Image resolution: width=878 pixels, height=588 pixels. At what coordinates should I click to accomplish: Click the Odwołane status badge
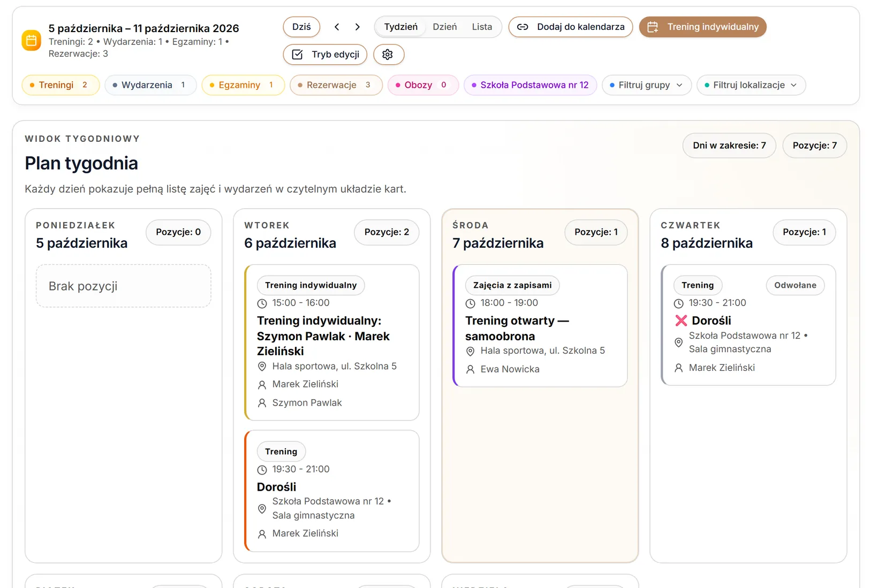[x=795, y=285]
